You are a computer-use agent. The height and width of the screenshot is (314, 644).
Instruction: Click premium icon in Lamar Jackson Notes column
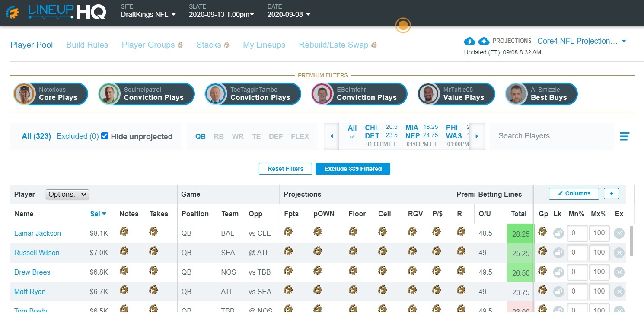124,232
